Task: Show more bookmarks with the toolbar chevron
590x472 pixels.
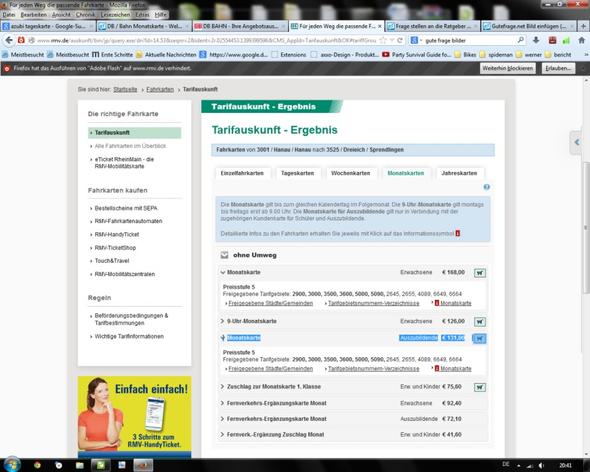Action: click(x=585, y=55)
